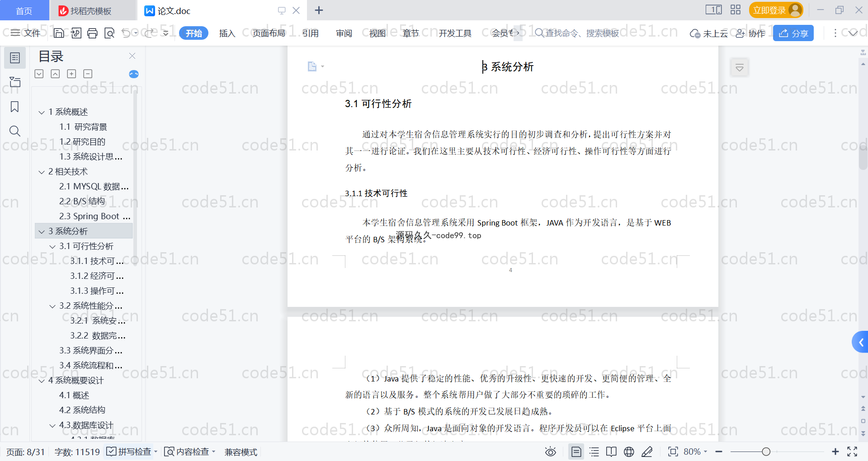868x461 pixels.
Task: Click the window layout grid icon
Action: point(736,10)
